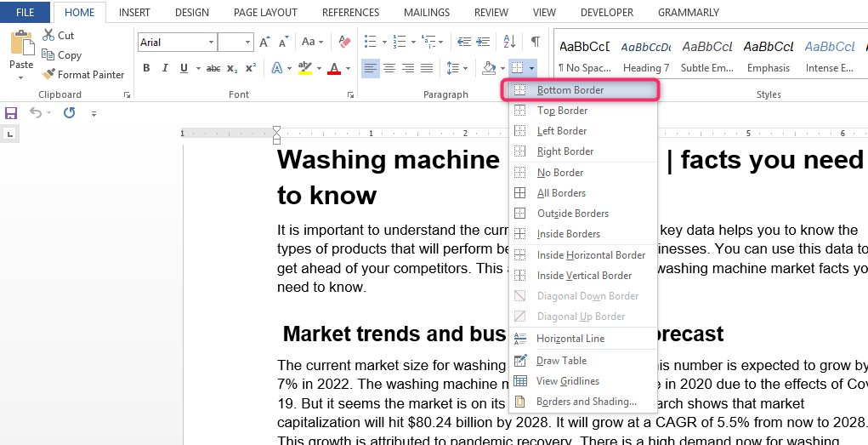This screenshot has width=868, height=445.
Task: Expand multilevel list options
Action: pyautogui.click(x=441, y=42)
